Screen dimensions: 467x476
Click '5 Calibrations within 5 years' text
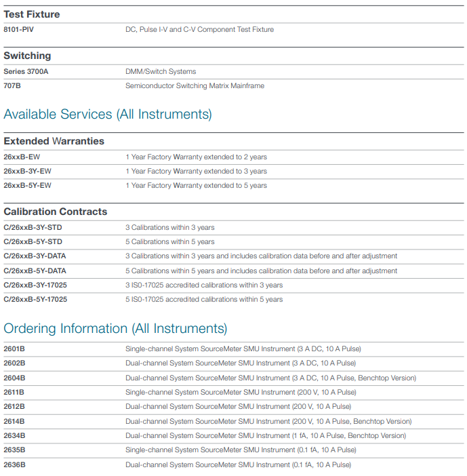click(x=170, y=241)
